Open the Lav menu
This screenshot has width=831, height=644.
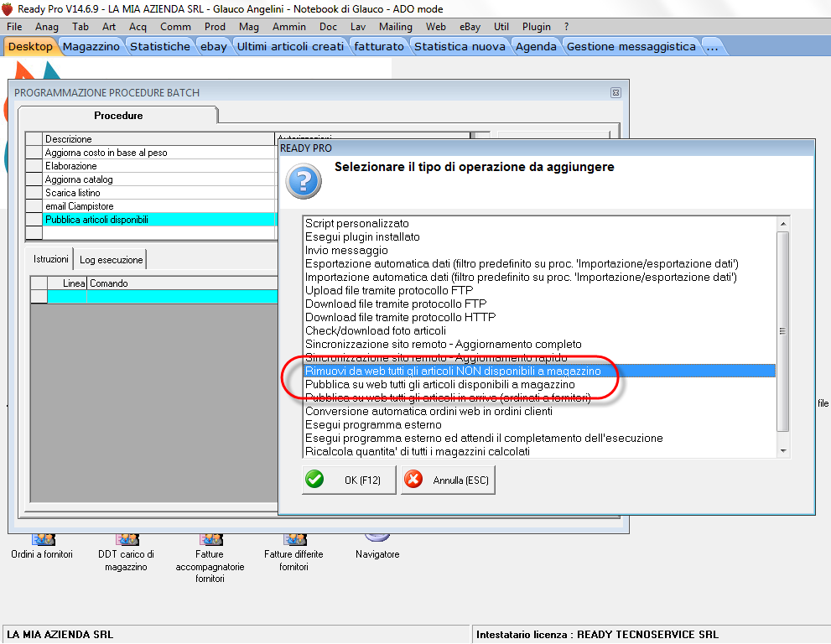coord(358,27)
